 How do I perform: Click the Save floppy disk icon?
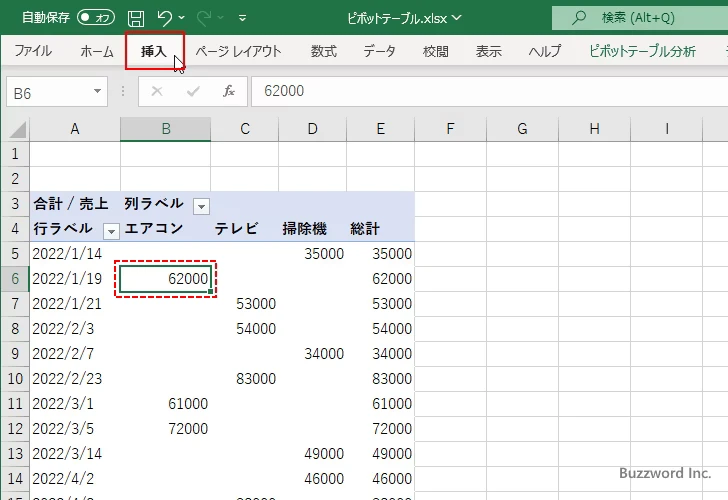[136, 18]
